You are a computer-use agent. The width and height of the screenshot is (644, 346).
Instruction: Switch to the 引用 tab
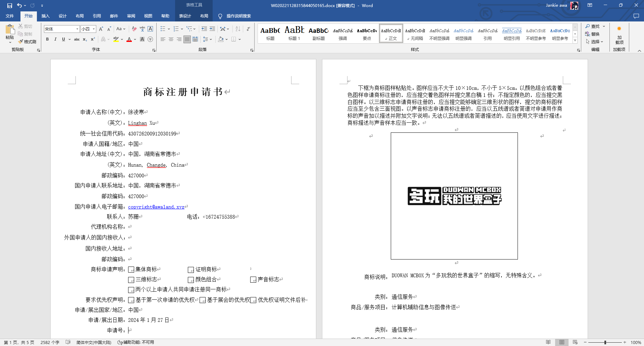click(x=97, y=16)
